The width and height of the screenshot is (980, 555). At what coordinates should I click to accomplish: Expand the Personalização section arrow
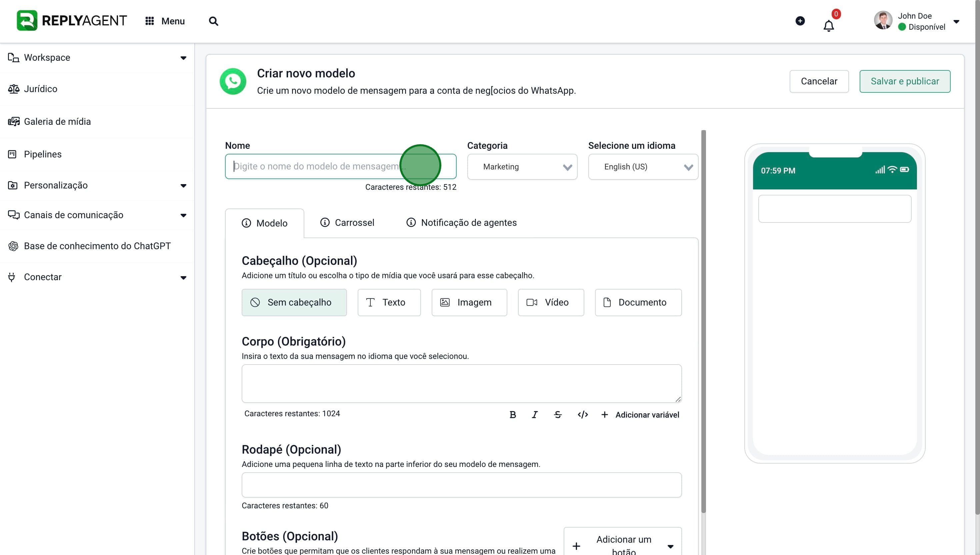[x=183, y=186]
